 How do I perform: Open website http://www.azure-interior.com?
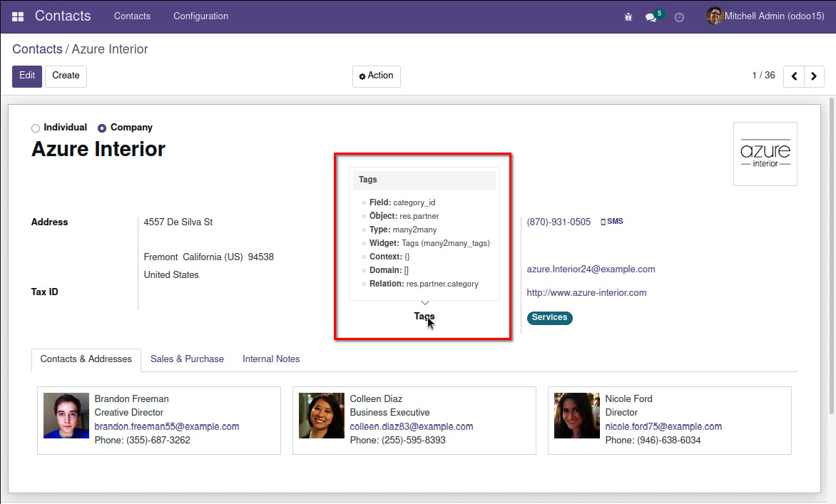tap(586, 292)
